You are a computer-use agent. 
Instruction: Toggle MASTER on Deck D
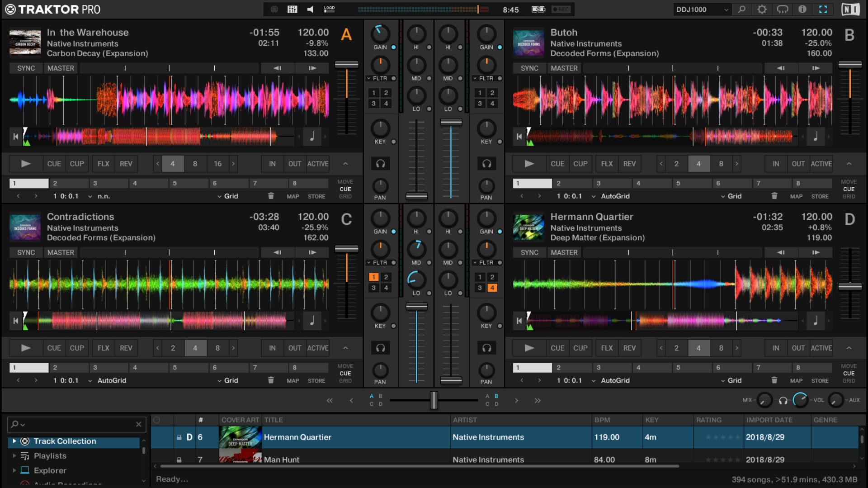click(564, 252)
